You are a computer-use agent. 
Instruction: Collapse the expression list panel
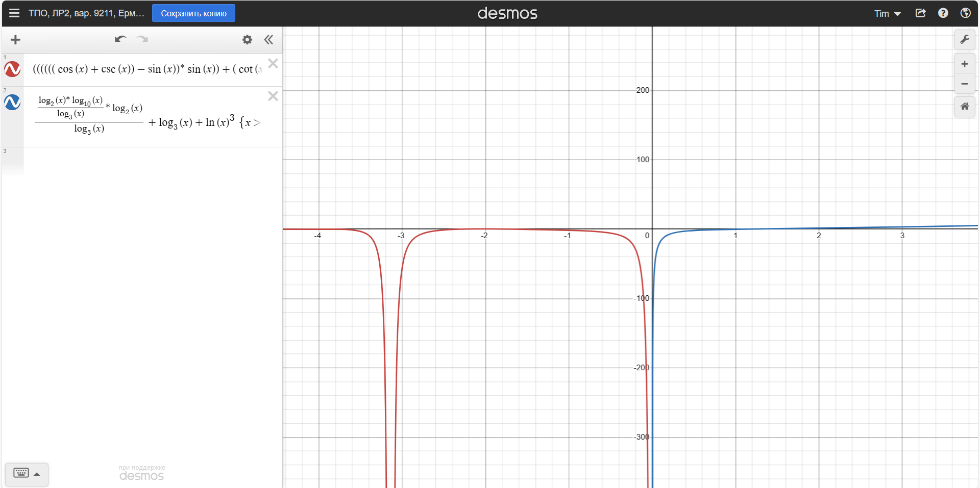pyautogui.click(x=268, y=40)
